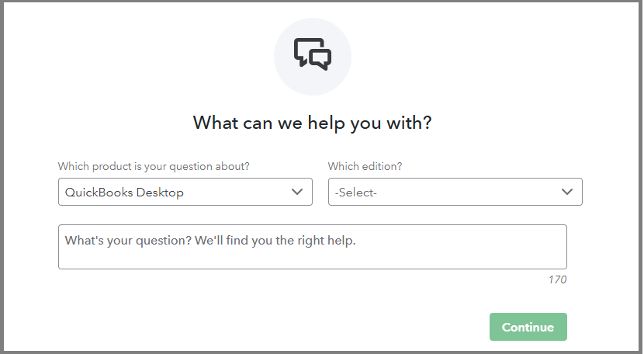Viewport: 644px width, 354px height.
Task: Click the 170 character counter
Action: [x=557, y=279]
